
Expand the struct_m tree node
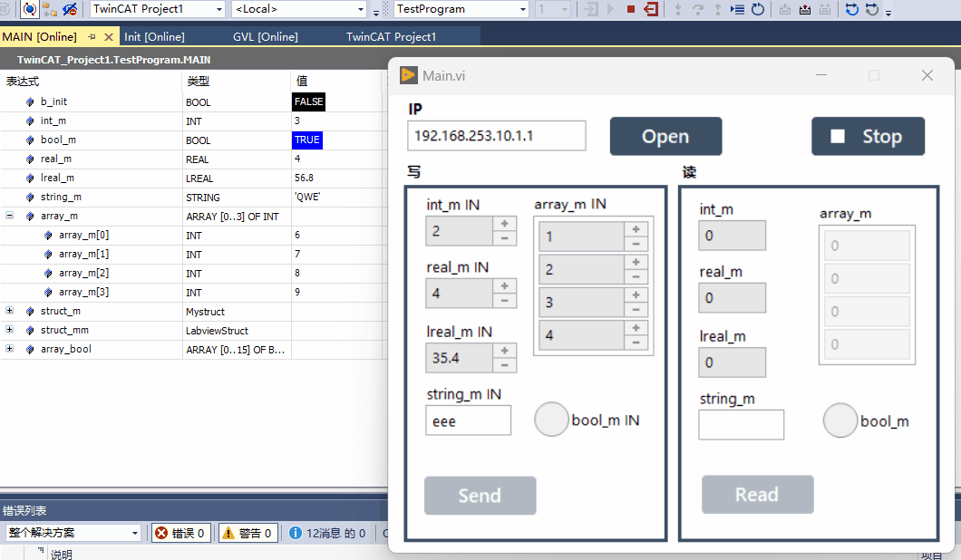pos(8,311)
